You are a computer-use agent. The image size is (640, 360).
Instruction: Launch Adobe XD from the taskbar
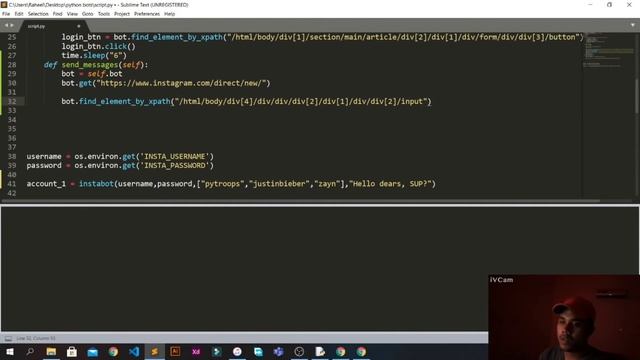point(196,351)
